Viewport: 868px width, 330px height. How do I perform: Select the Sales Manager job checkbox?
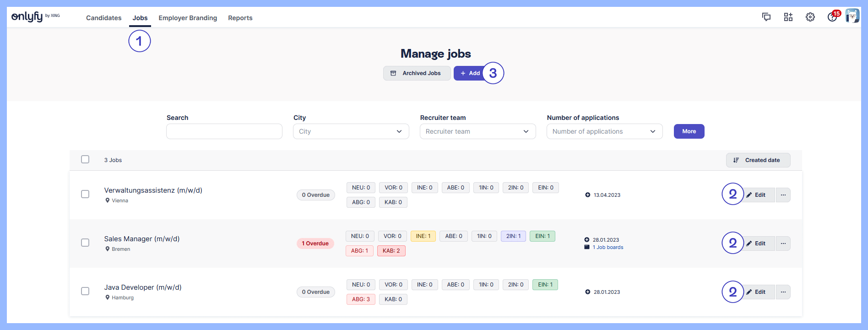(x=85, y=243)
